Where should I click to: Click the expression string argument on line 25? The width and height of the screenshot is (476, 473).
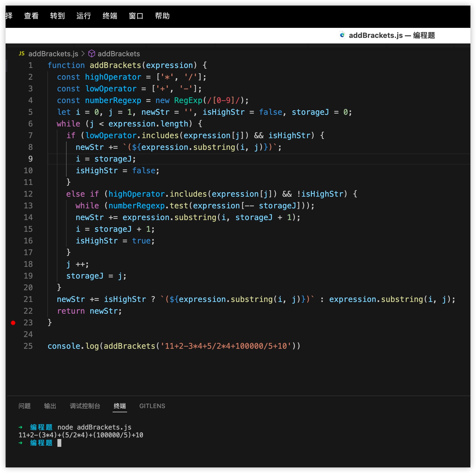pyautogui.click(x=226, y=346)
